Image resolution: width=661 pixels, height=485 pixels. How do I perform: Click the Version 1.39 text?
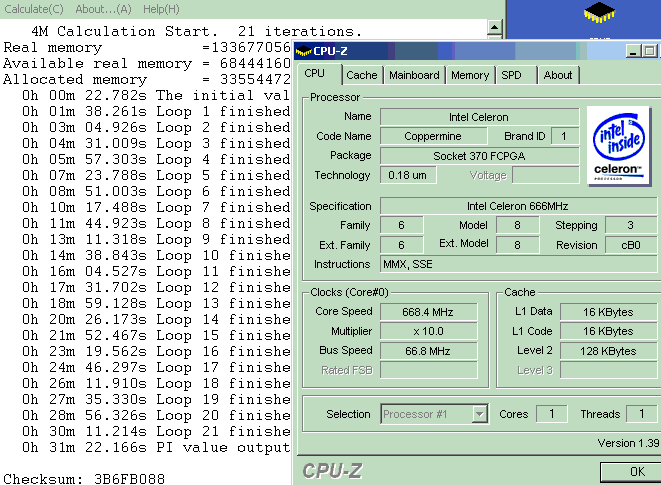(628, 443)
